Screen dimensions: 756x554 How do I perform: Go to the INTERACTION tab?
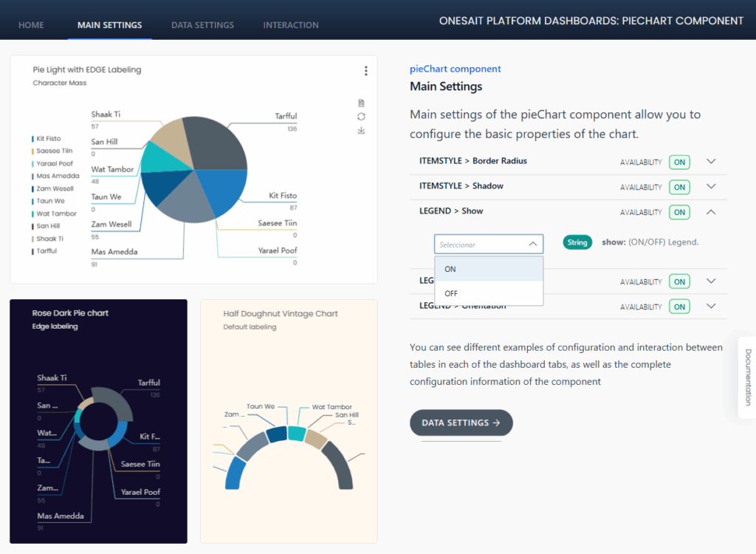291,25
